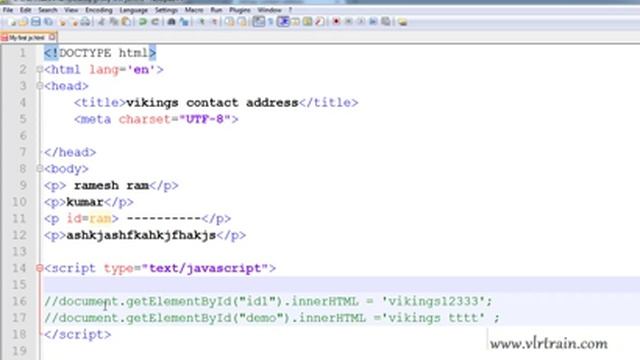640x360 pixels.
Task: Copy selection with the Copy icon
Action: tap(113, 22)
